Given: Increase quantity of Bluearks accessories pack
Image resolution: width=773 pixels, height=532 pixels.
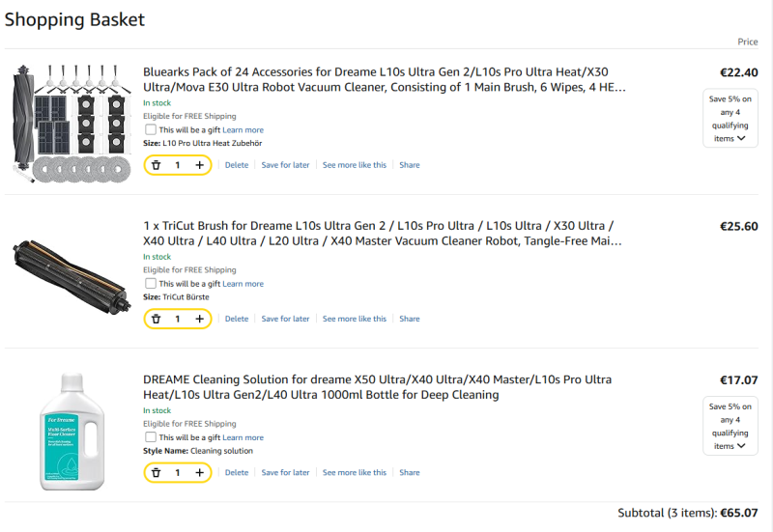Looking at the screenshot, I should click(200, 165).
